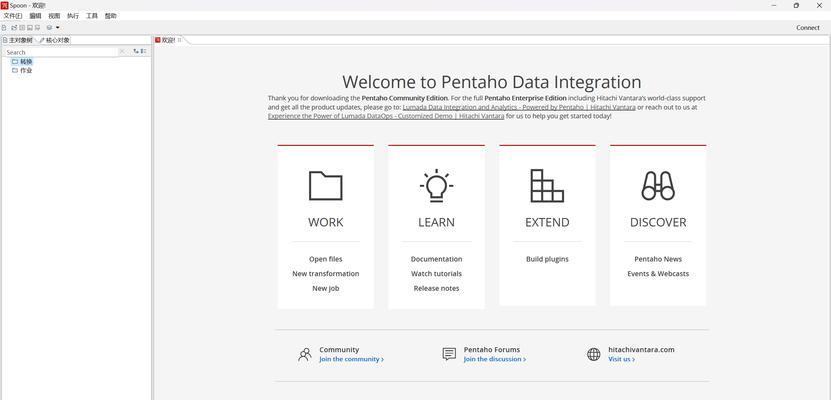
Task: Restore the Spoon window size
Action: (x=796, y=5)
